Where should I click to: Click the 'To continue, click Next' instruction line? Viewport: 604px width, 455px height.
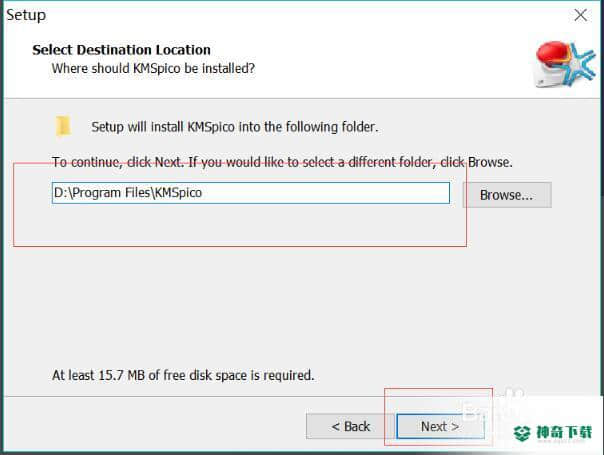(282, 162)
